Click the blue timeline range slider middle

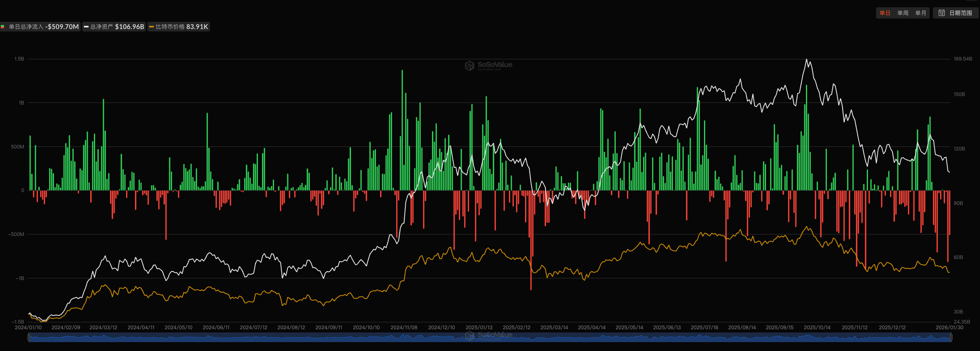pyautogui.click(x=490, y=338)
